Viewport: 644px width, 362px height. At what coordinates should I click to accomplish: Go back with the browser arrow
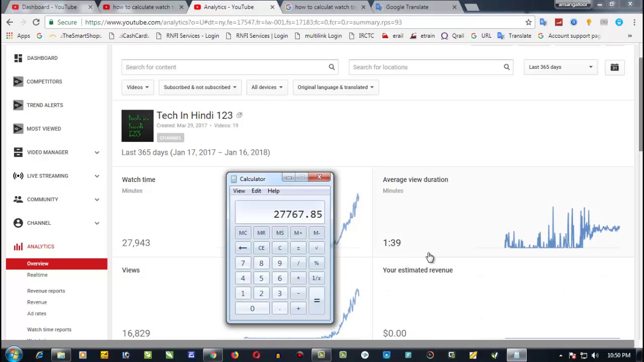10,22
